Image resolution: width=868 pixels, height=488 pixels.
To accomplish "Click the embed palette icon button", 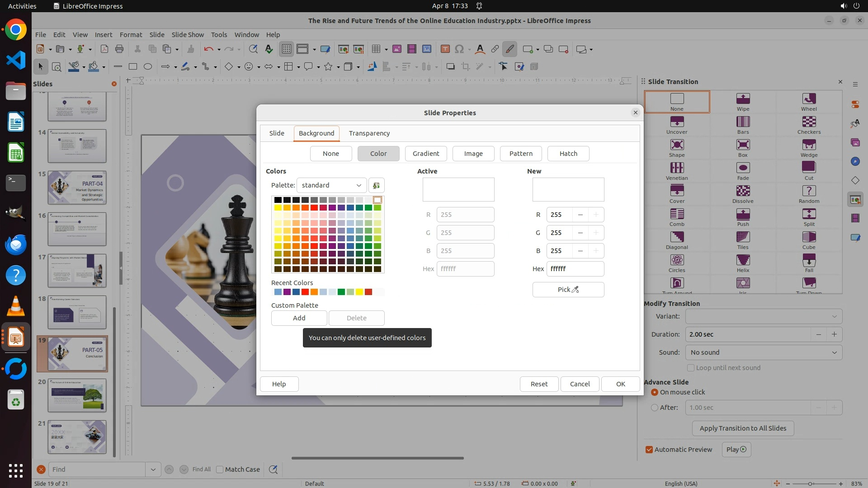I will (x=376, y=185).
